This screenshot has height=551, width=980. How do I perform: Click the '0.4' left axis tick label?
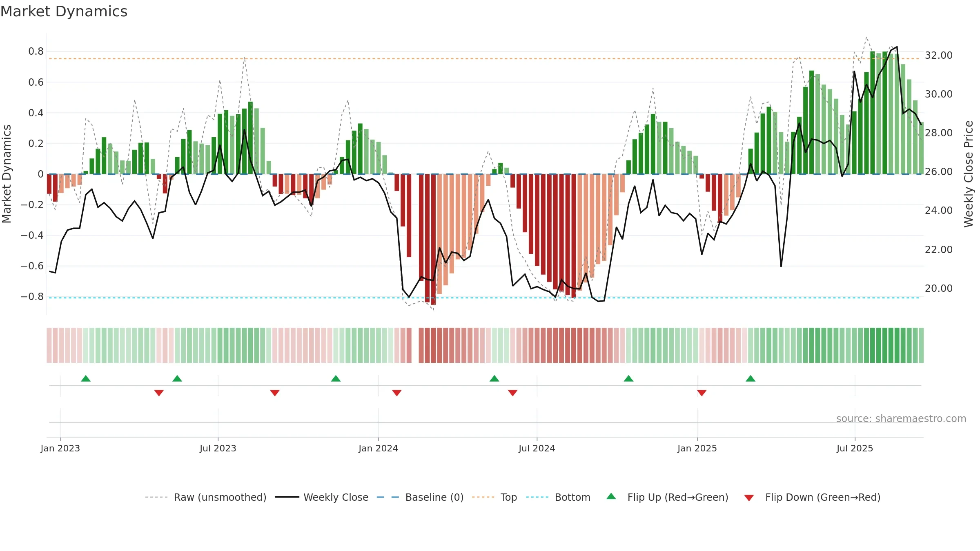(36, 113)
